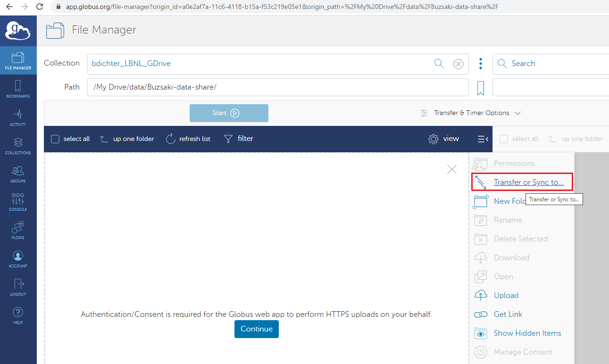Screen dimensions: 609x364
Task: Select Transfer or Sync to... menu entry
Action: 522,182
